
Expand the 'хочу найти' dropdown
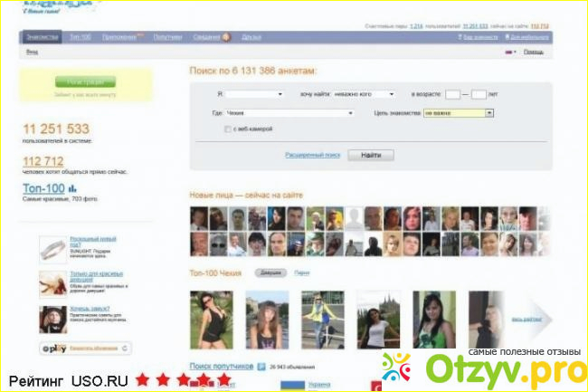pyautogui.click(x=362, y=93)
